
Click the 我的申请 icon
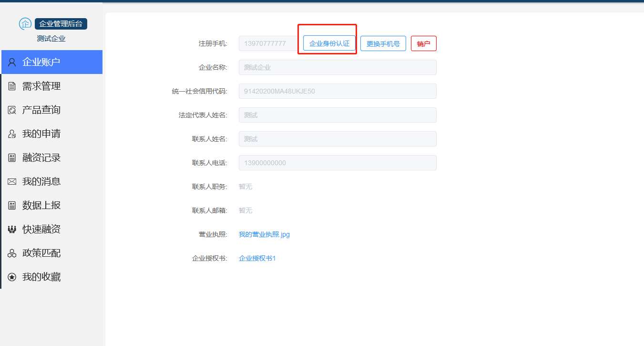tap(12, 134)
